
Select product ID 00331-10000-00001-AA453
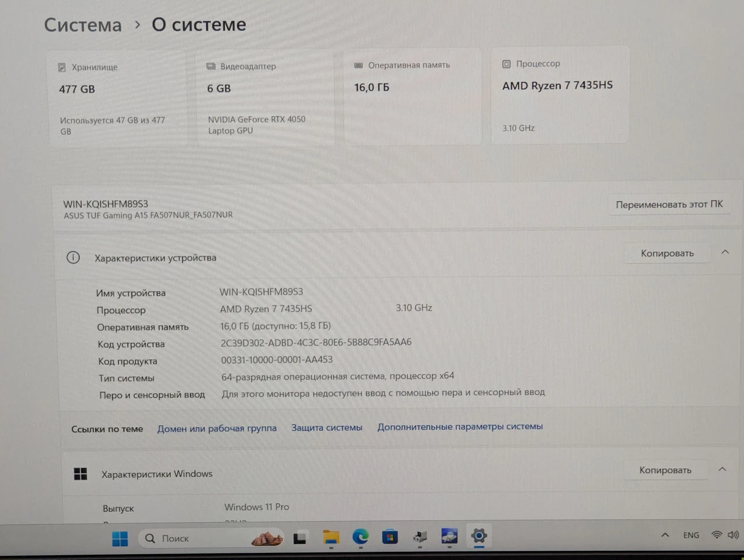click(277, 360)
